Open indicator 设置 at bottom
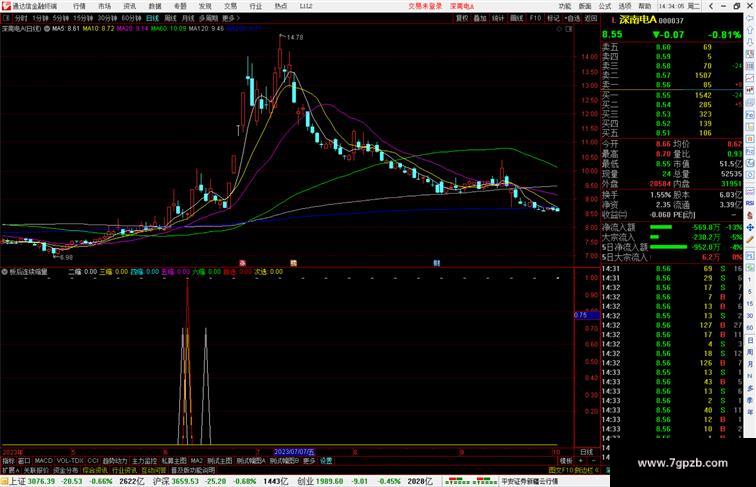This screenshot has width=756, height=487. coord(326,461)
